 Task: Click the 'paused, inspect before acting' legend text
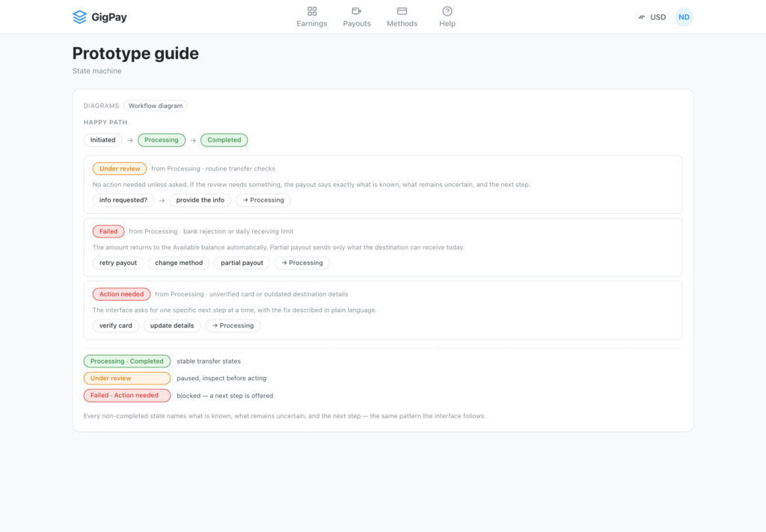pyautogui.click(x=221, y=378)
